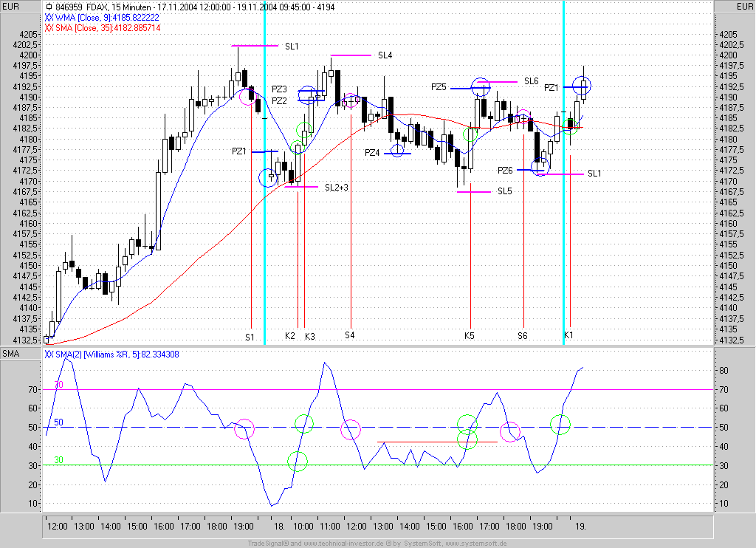Click the K2 buy signal label
The height and width of the screenshot is (548, 756).
[x=290, y=337]
